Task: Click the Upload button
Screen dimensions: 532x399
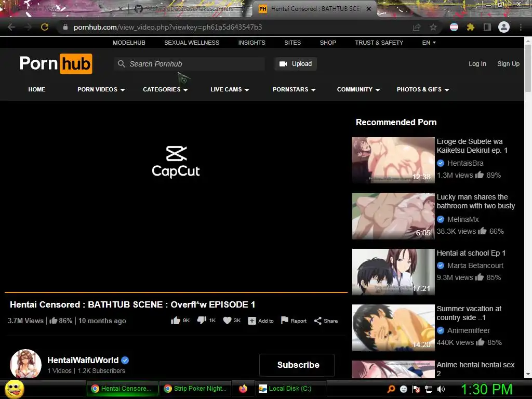Action: pyautogui.click(x=296, y=64)
